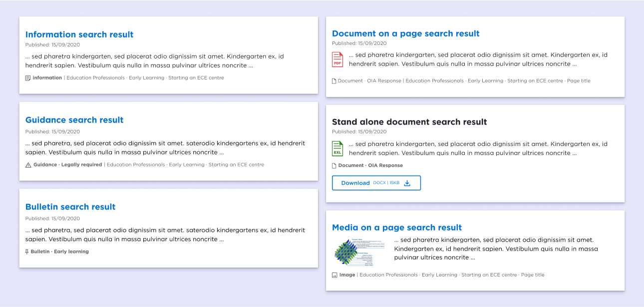Open 'Media on a page search result'
This screenshot has width=644, height=307.
click(397, 227)
